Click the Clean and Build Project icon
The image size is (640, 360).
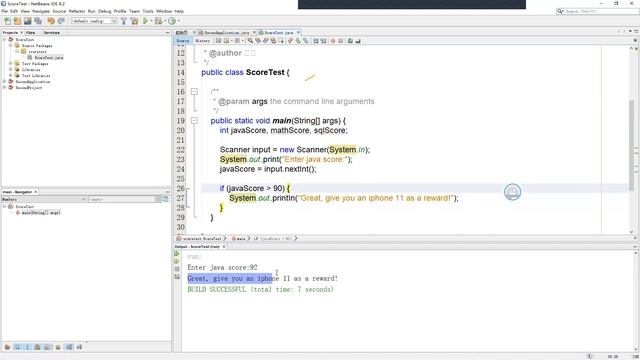[134, 21]
